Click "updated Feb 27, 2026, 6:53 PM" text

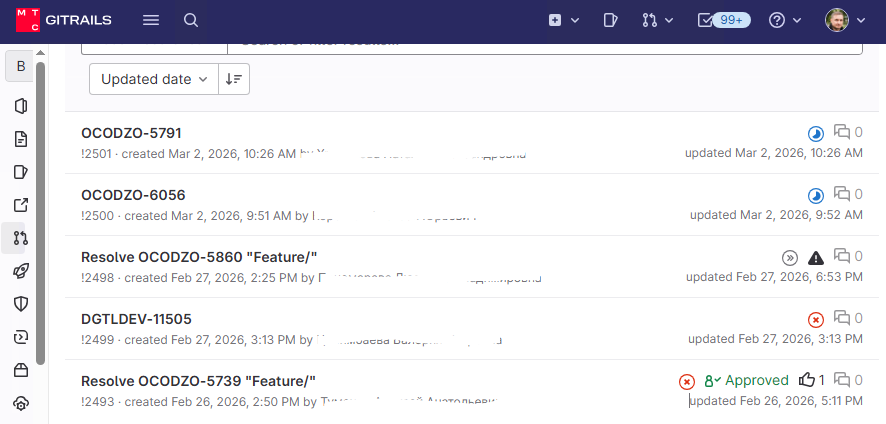click(x=774, y=277)
